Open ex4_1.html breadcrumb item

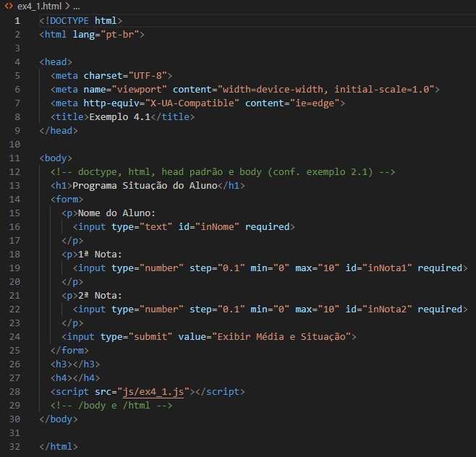(x=40, y=6)
